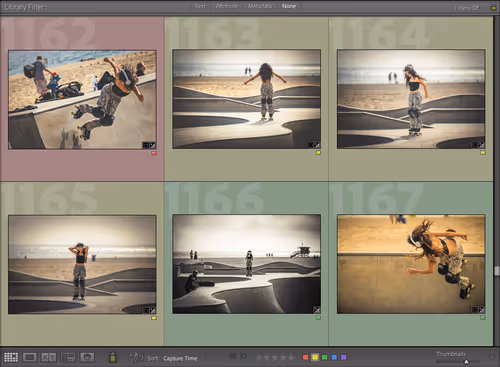The image size is (500, 367).
Task: Apply yellow color label from toolbar
Action: tap(315, 357)
